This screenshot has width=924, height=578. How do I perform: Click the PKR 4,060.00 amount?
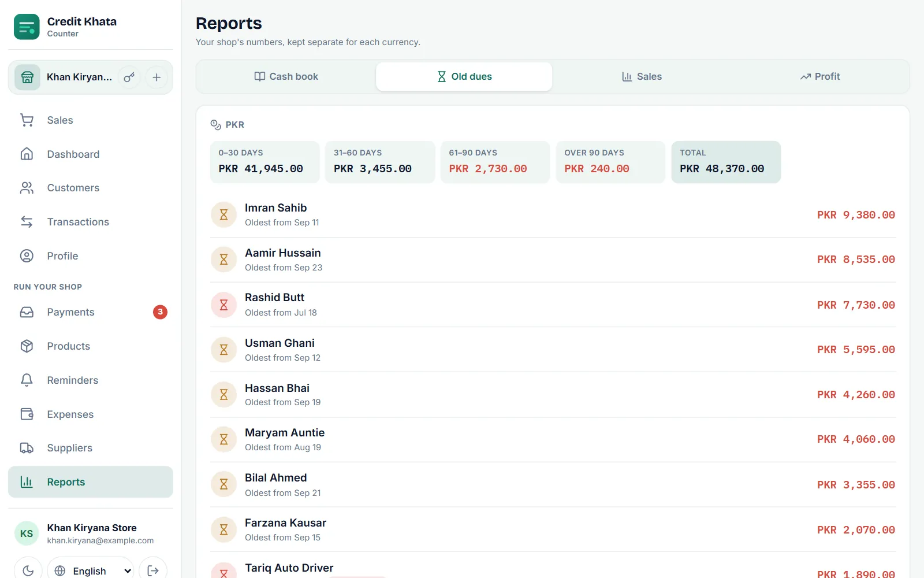856,439
